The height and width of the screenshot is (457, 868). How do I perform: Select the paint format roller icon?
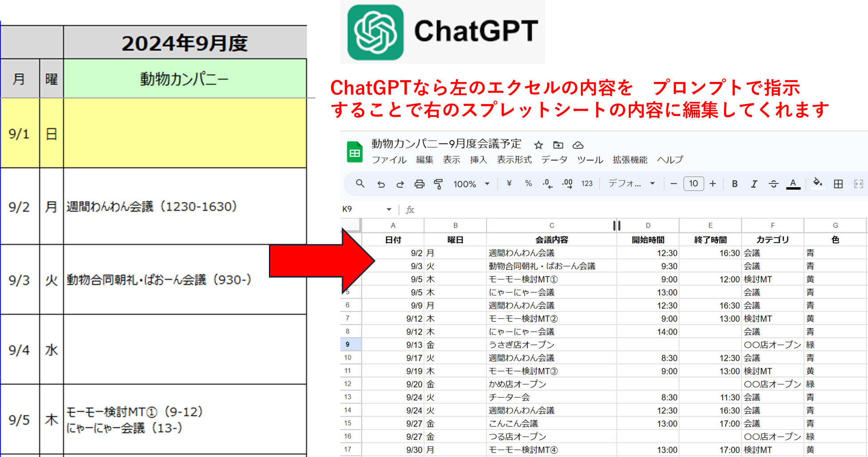coord(438,184)
